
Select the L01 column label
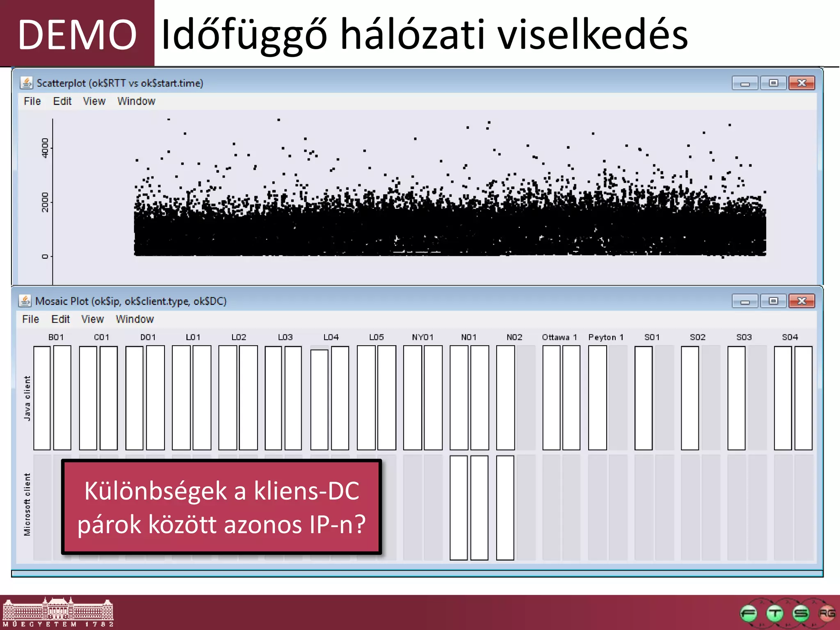pos(193,337)
